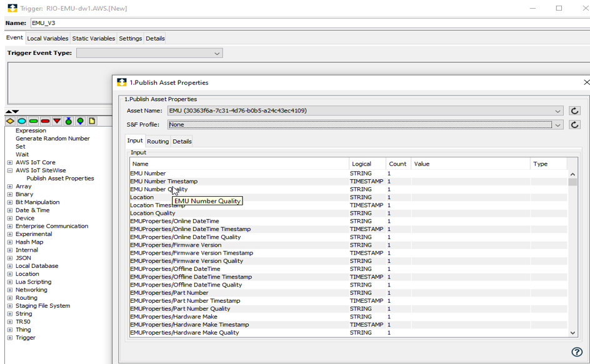Open the Trigger Event Type dropdown
The image size is (590, 364).
217,54
